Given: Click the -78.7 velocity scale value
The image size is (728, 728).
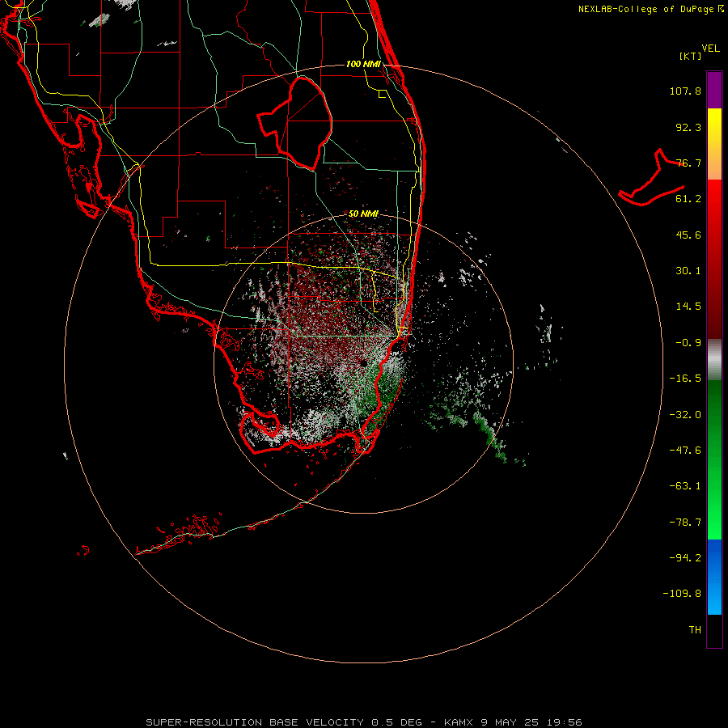Looking at the screenshot, I should pos(685,523).
